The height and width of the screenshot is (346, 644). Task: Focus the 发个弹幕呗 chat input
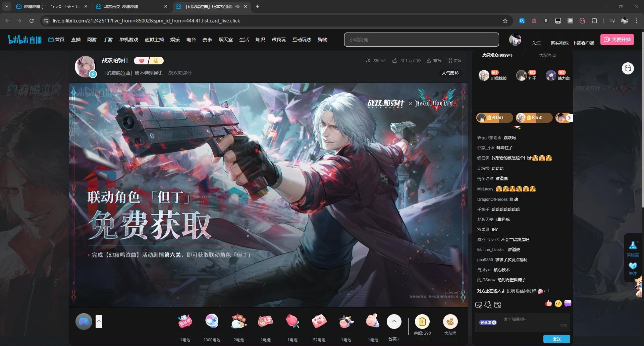535,323
